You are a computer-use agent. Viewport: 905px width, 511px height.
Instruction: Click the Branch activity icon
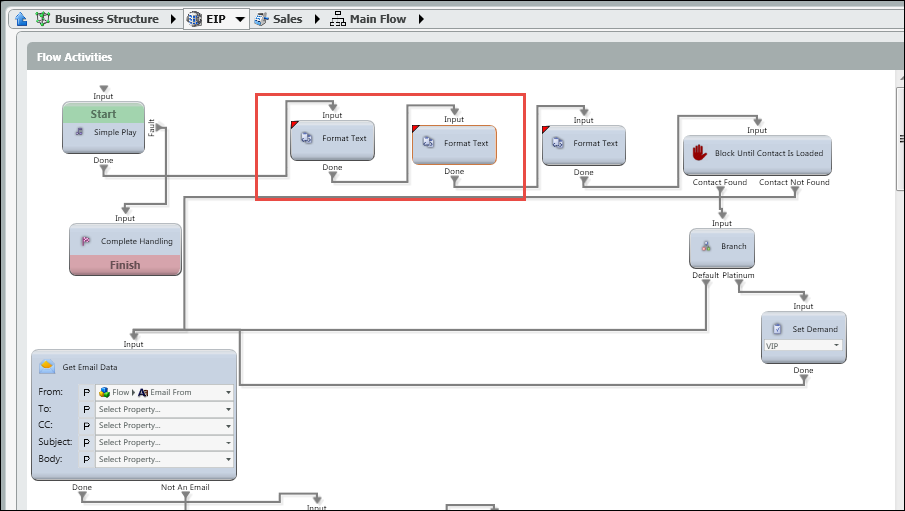click(x=706, y=246)
